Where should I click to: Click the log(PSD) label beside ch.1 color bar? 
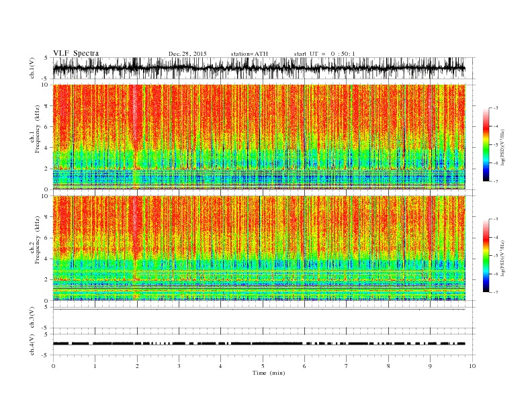pos(503,147)
